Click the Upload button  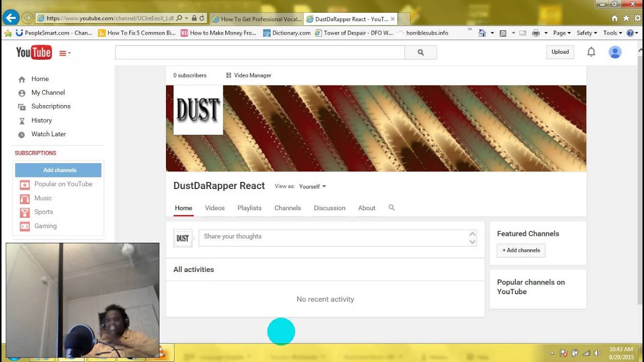tap(560, 52)
